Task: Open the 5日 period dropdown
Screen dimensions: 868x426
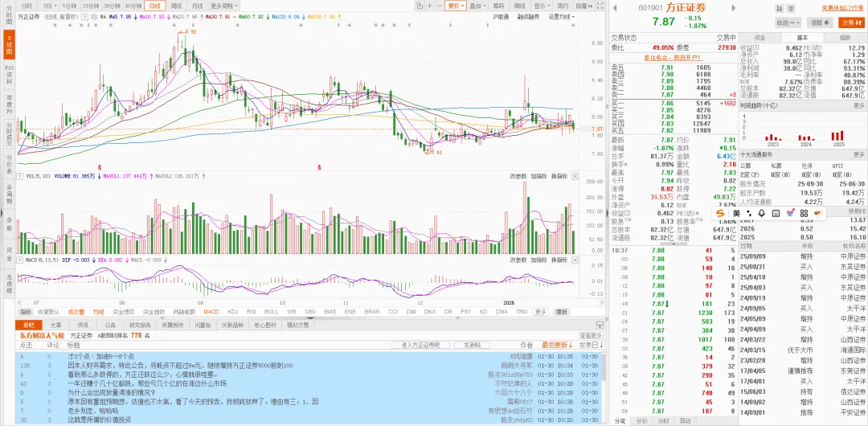Action: point(49,6)
